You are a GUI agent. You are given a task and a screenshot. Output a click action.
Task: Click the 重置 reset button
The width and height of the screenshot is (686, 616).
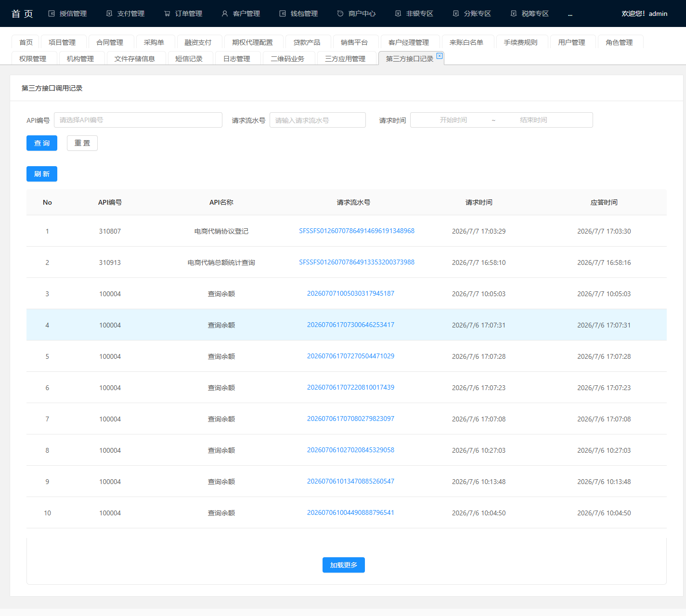[x=82, y=143]
